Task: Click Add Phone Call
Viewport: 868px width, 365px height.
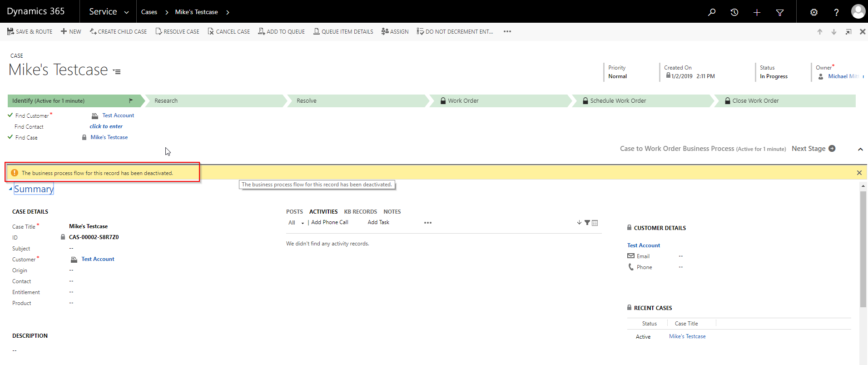Action: pos(330,222)
